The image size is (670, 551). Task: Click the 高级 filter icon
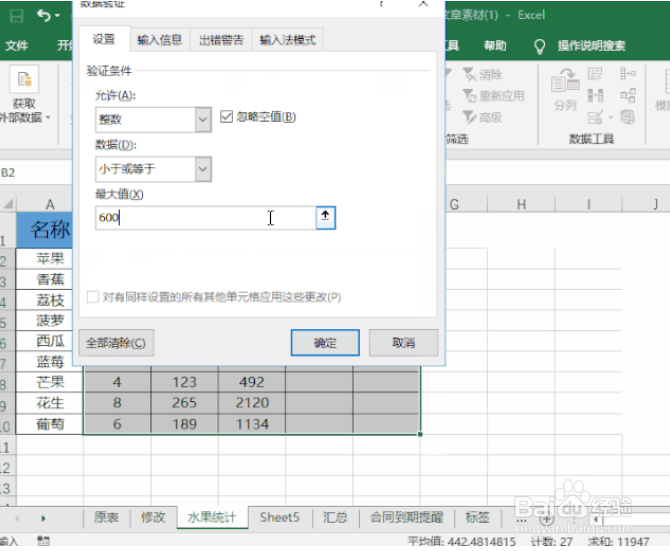click(469, 117)
